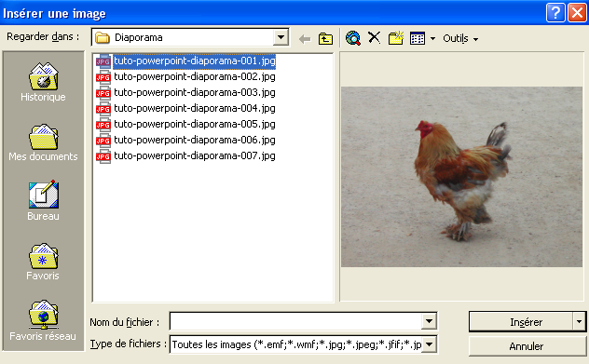Open the Outils menu
The image size is (589, 364).
[460, 38]
